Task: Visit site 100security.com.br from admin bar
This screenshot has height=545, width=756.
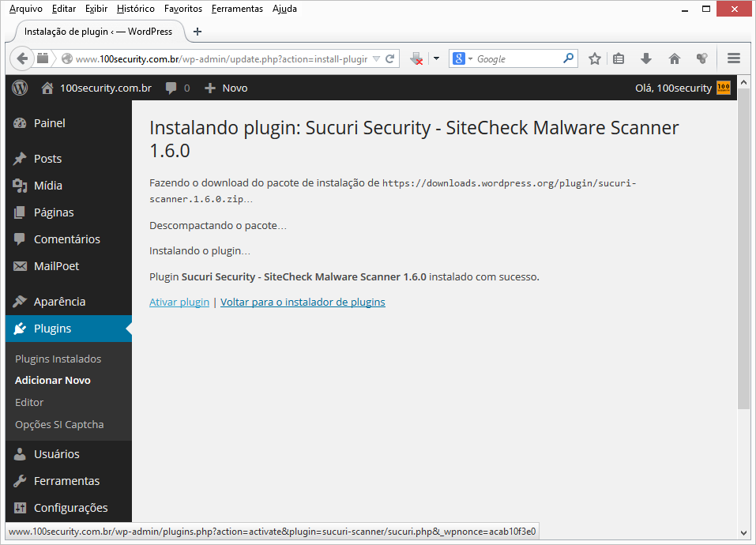Action: [96, 88]
